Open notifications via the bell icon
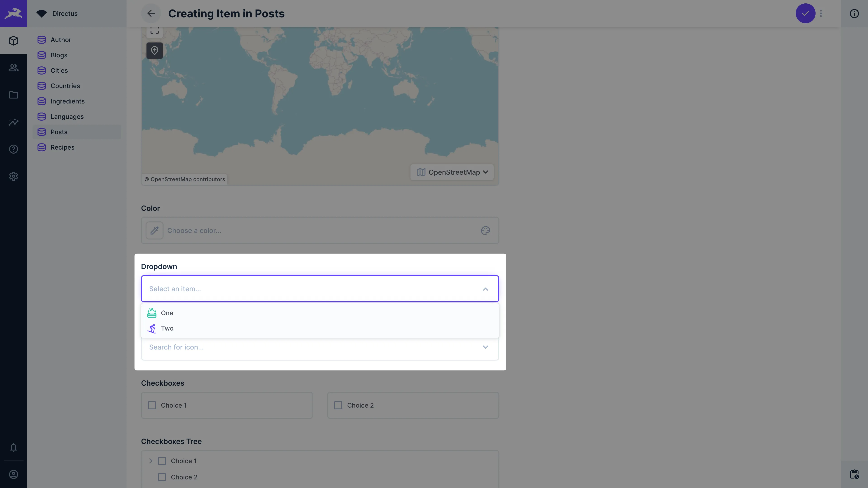Screen dimensions: 868x488 click(14, 447)
